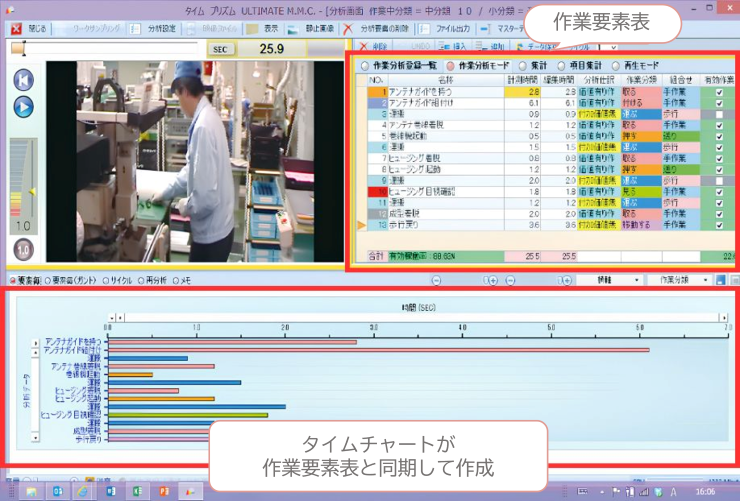Screen dimensions: 740x501
Task: Open 分析設定 from the toolbar
Action: pos(153,29)
